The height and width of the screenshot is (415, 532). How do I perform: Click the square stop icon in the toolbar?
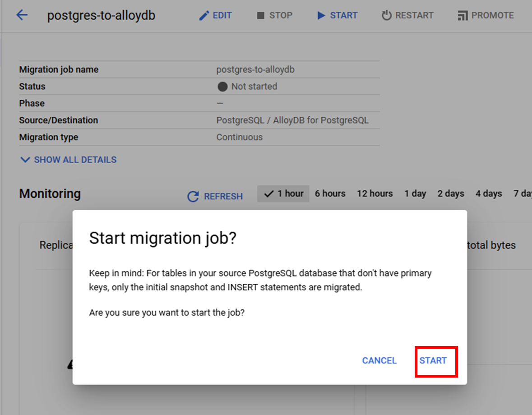tap(260, 16)
